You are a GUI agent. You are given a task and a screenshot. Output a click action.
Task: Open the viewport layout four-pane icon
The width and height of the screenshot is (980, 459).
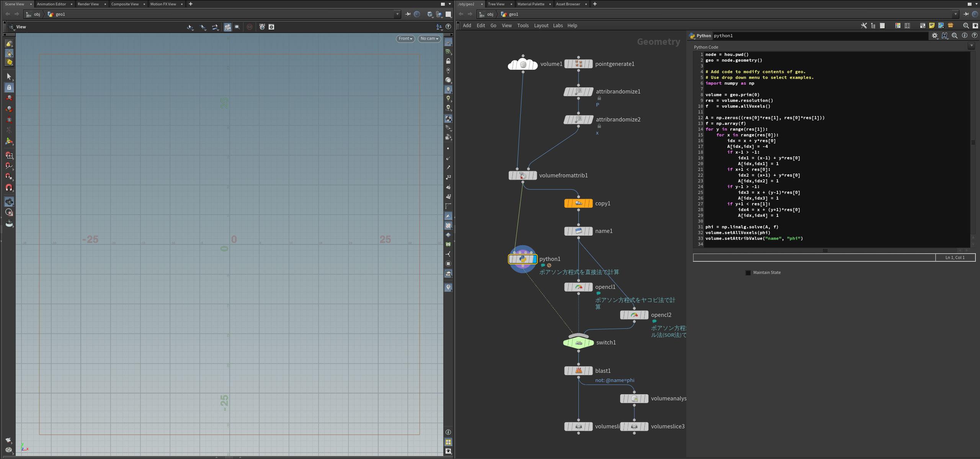(x=448, y=442)
